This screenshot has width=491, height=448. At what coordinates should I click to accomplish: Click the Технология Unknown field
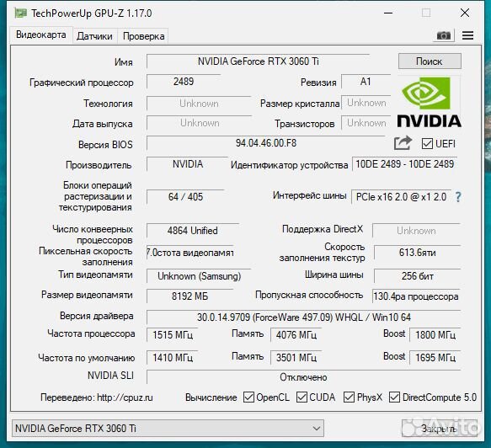(x=199, y=104)
